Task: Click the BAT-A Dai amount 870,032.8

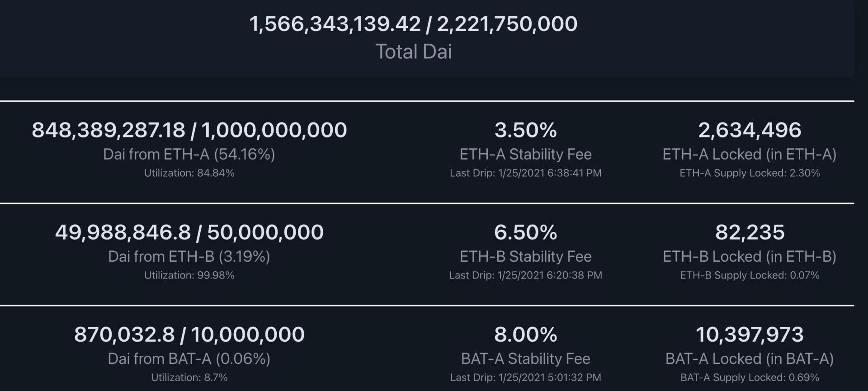Action: pos(124,334)
